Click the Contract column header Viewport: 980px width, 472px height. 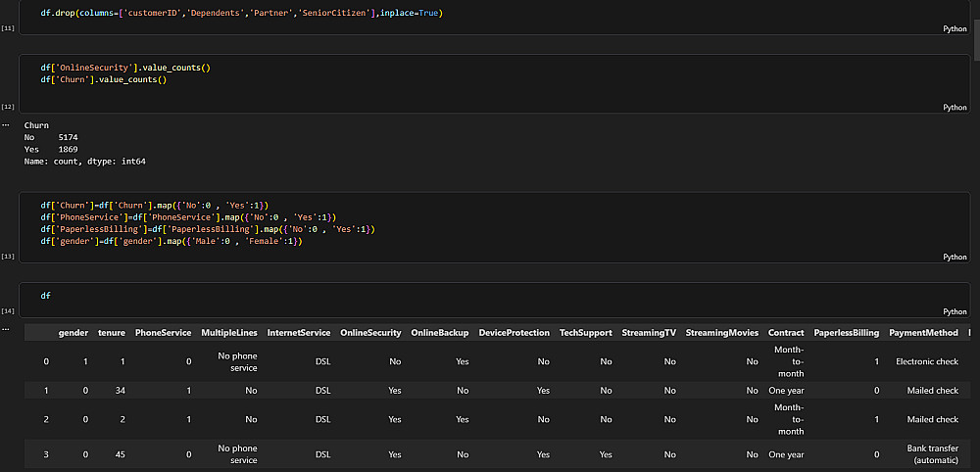786,333
